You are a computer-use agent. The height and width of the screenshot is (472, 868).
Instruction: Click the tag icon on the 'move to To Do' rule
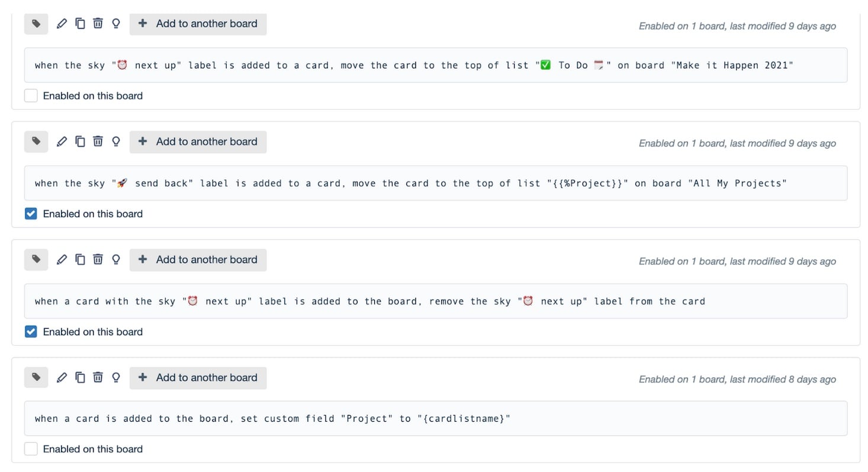36,24
